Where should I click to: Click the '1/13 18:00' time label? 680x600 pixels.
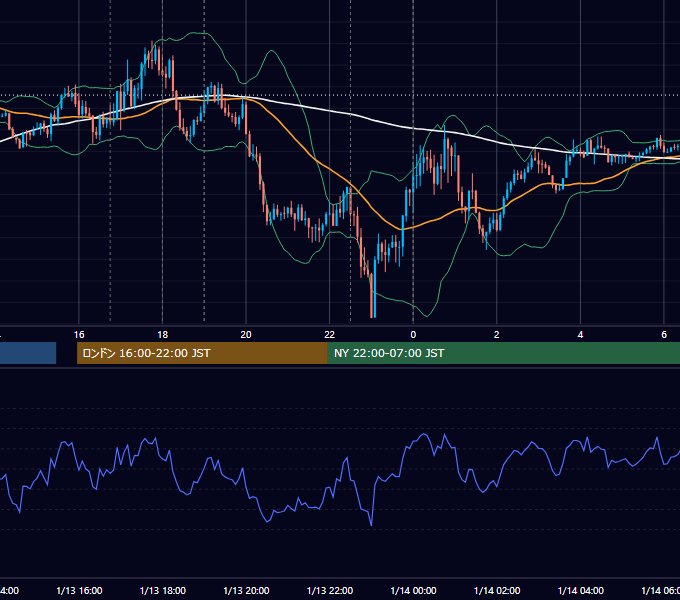(x=163, y=590)
